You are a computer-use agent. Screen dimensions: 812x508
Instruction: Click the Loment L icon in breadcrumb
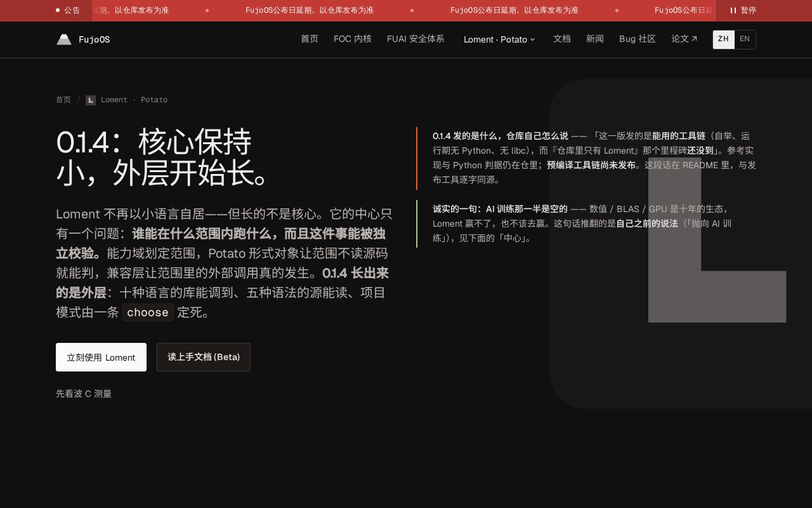(x=91, y=100)
